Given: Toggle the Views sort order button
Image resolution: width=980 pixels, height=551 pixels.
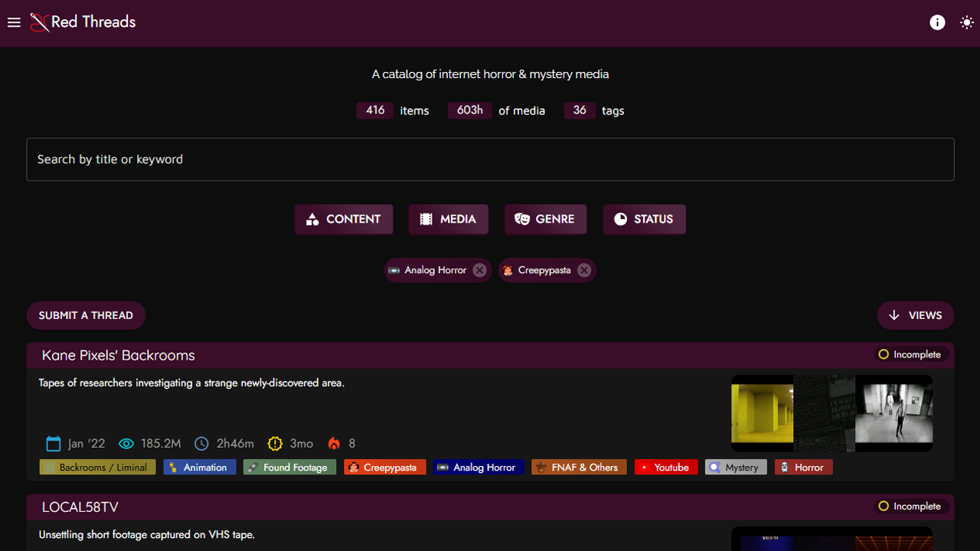Looking at the screenshot, I should 915,315.
